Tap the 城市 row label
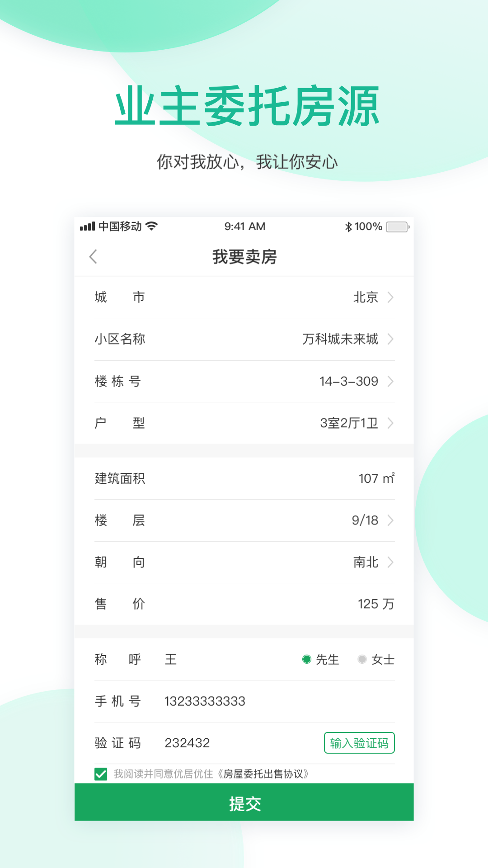 (120, 297)
